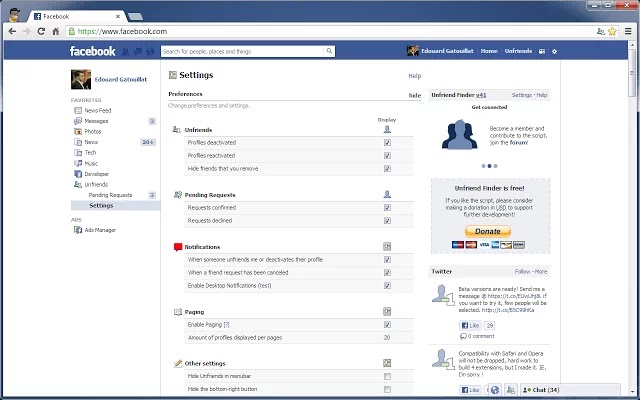Screen dimensions: 640x400
Task: Select Settings in the sidebar
Action: coord(101,205)
